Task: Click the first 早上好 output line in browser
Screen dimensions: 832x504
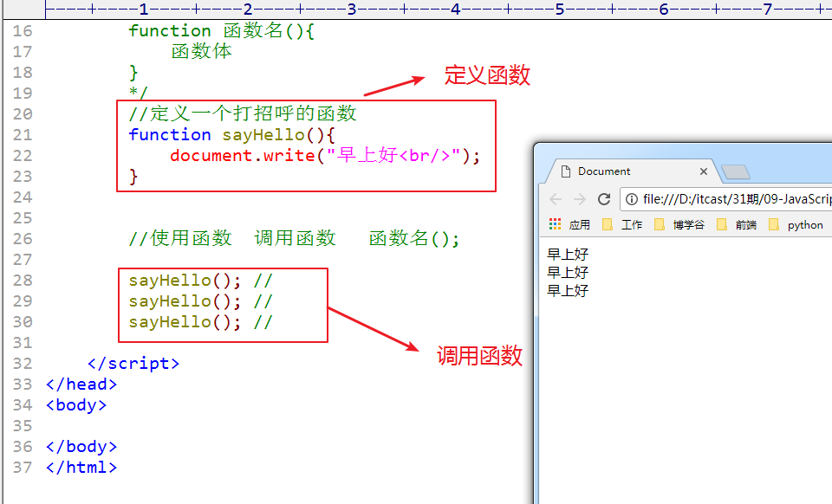Action: [x=568, y=255]
